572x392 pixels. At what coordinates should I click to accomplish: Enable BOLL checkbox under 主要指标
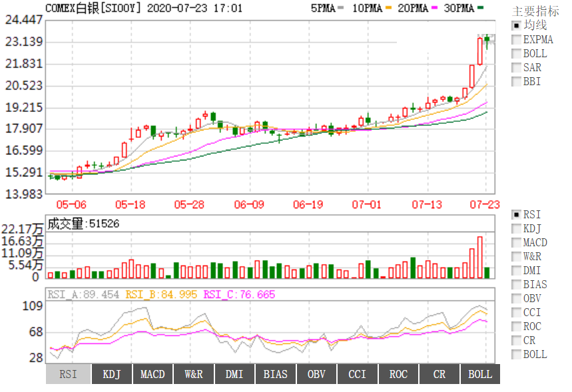(516, 53)
